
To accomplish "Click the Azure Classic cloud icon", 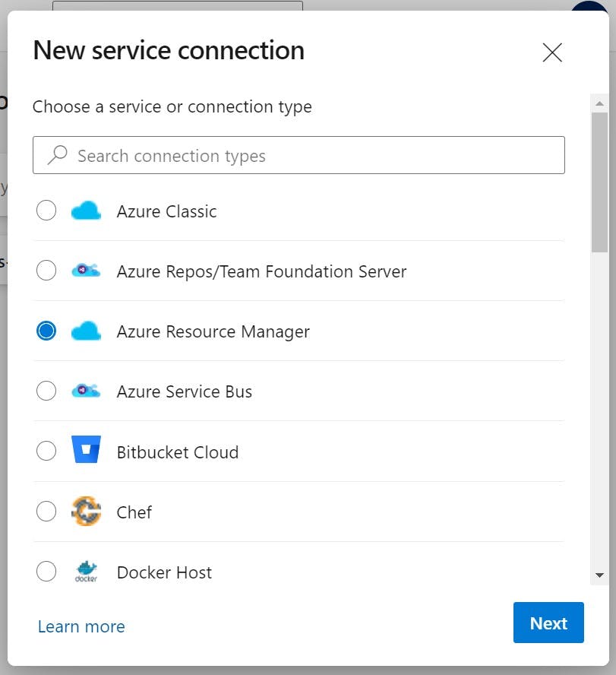I will [x=86, y=211].
